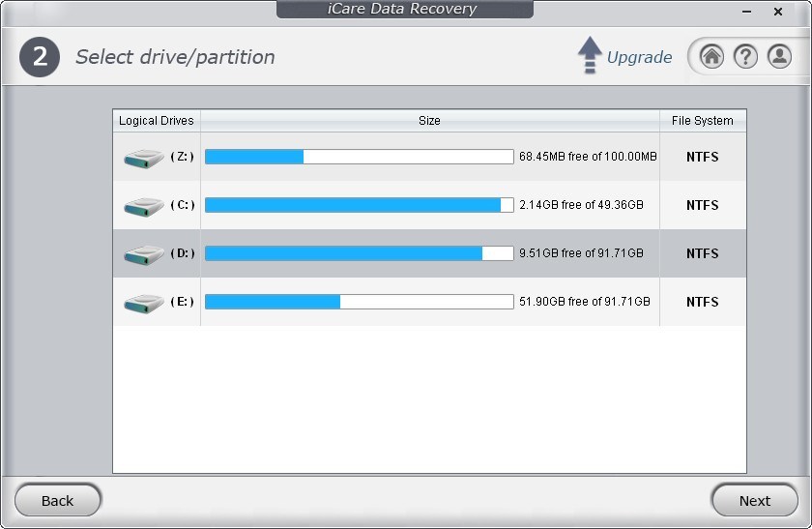Click the (C:) drive label
Screen dimensions: 812x529
183,205
